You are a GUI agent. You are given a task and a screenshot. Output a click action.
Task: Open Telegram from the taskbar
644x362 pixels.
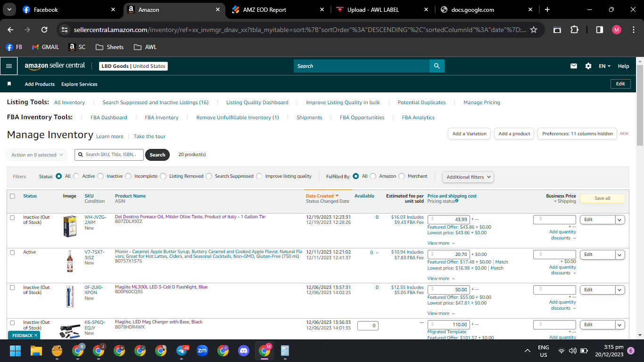point(182,351)
